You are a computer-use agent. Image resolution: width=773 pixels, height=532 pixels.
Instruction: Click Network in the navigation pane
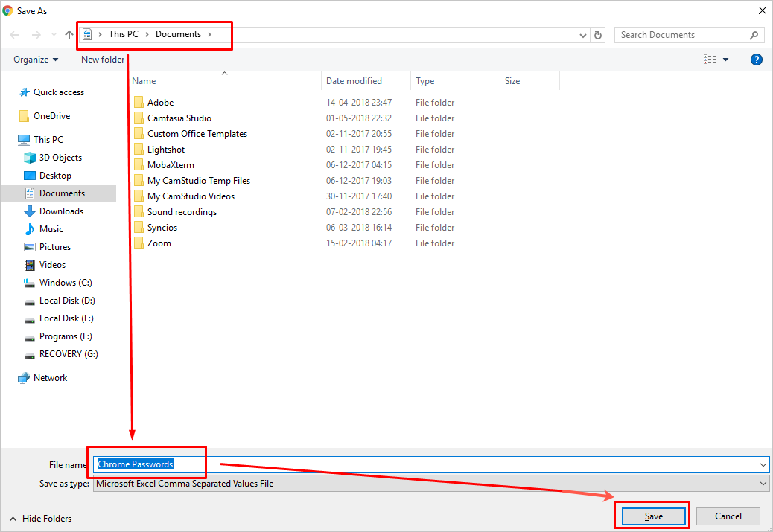click(x=50, y=378)
